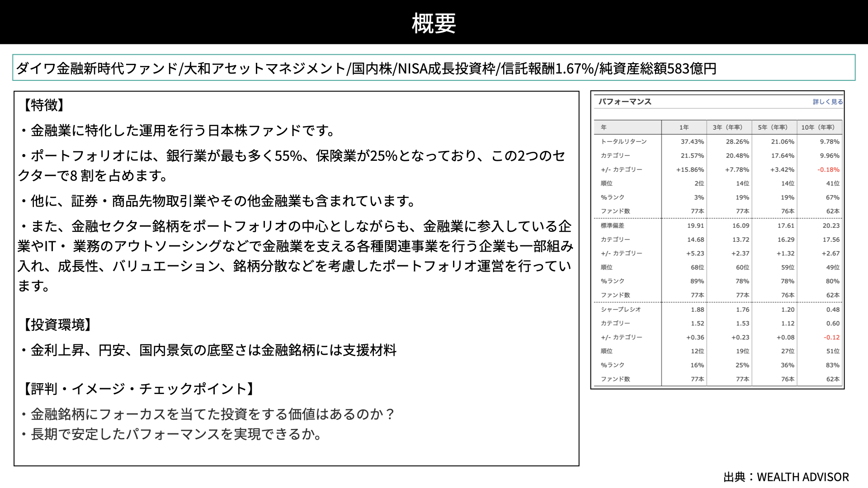This screenshot has width=868, height=488.
Task: Click the difference value +0.36
Action: pos(695,338)
